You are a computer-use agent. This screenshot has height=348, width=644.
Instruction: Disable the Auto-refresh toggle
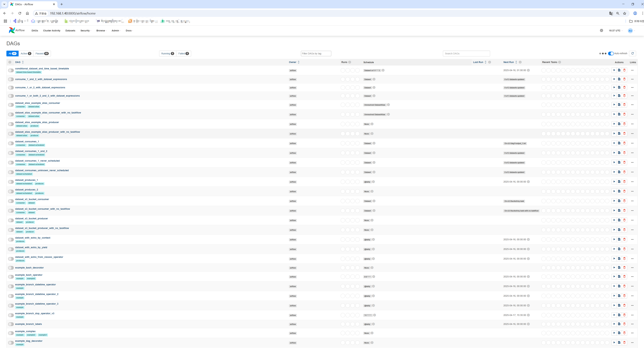click(611, 53)
